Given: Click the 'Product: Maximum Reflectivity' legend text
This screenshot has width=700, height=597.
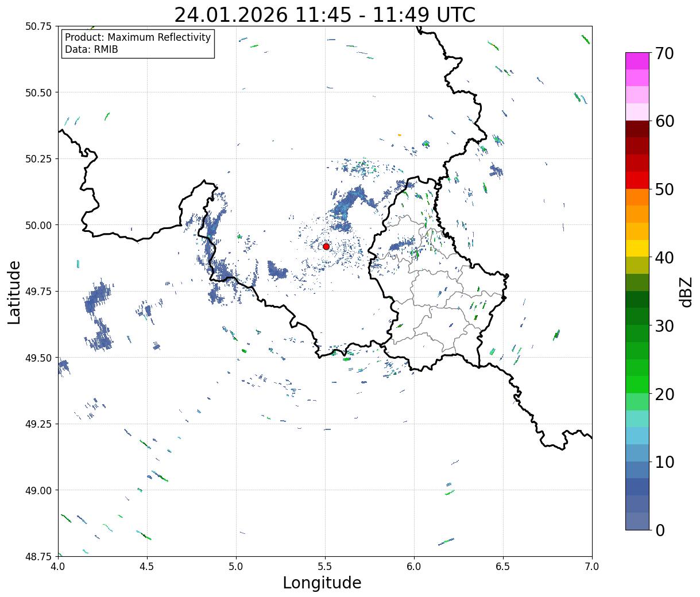Looking at the screenshot, I should 138,37.
